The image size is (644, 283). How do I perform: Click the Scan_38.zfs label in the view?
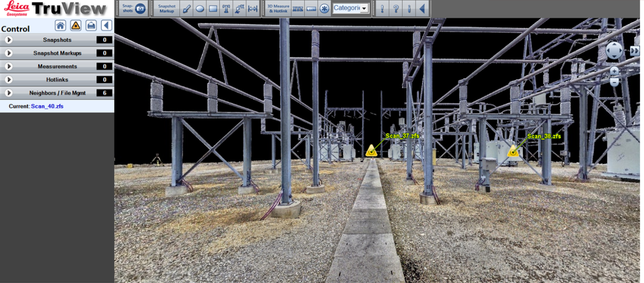coord(544,136)
